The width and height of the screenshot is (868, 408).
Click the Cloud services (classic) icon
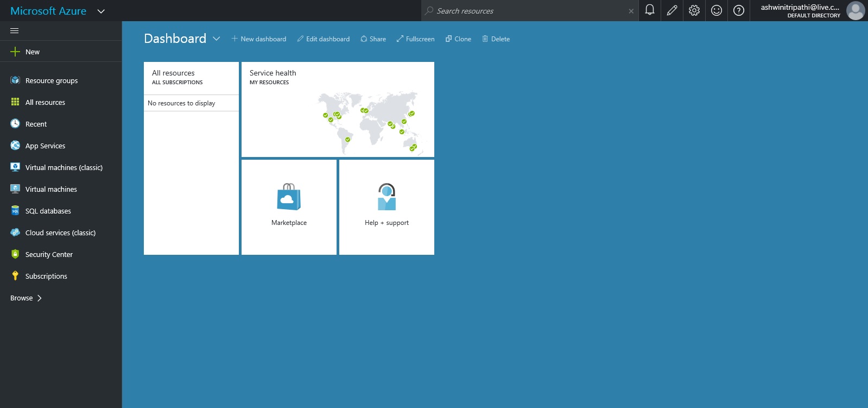[x=15, y=233]
